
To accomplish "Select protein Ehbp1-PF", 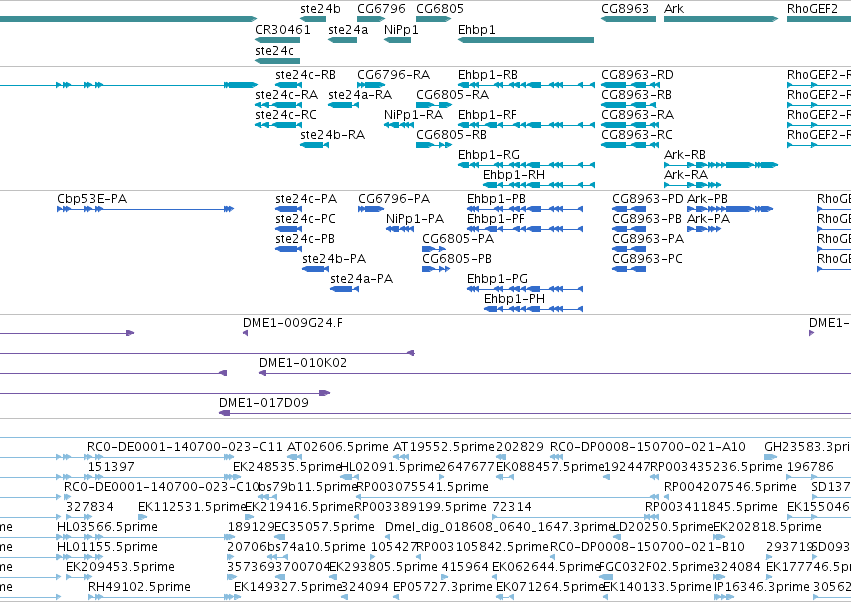I will [496, 219].
